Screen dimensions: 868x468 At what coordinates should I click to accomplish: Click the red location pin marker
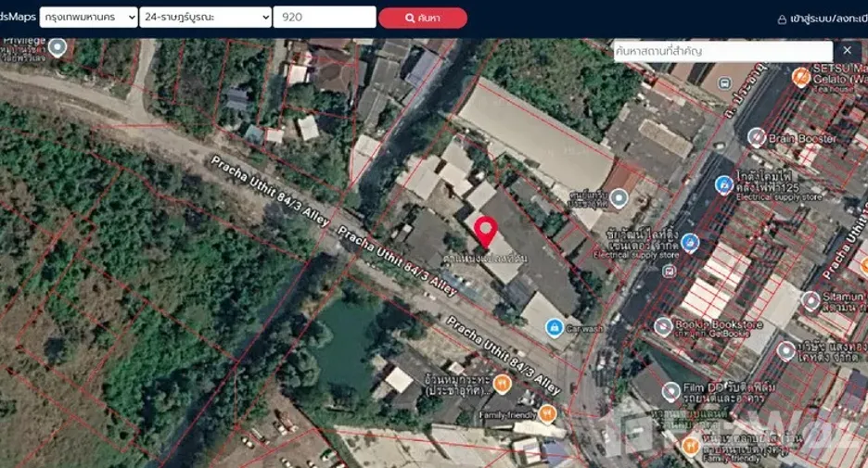(x=486, y=232)
